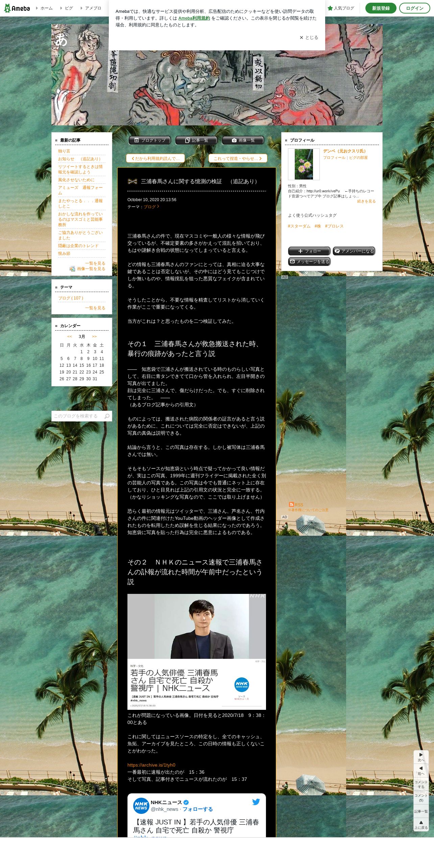Click the search magnifier icon

[x=107, y=416]
